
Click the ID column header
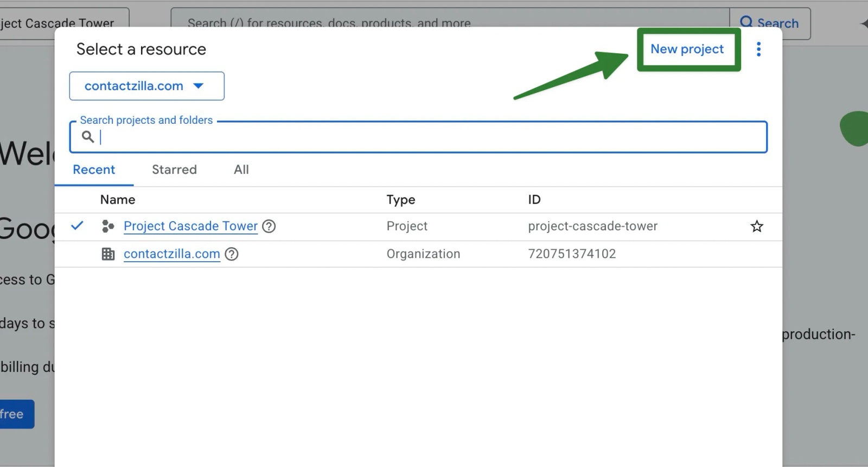click(x=534, y=200)
